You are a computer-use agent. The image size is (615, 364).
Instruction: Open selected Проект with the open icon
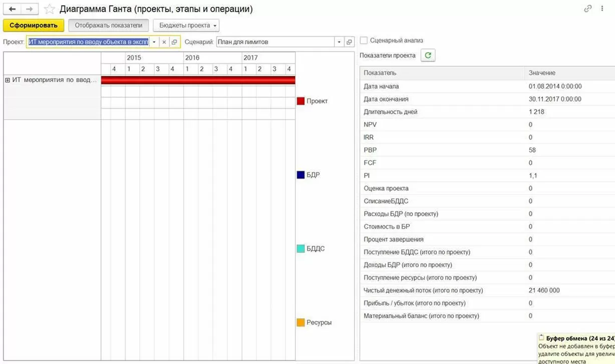[x=174, y=42]
